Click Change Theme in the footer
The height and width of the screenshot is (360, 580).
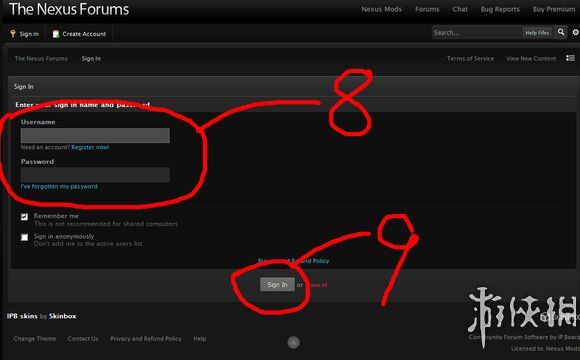coord(34,339)
